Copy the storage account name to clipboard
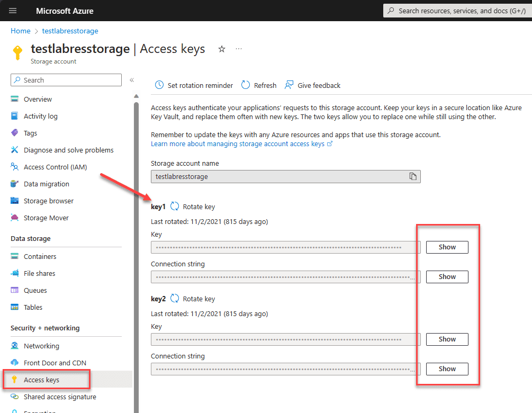Viewport: 532px width, 413px height. click(412, 176)
